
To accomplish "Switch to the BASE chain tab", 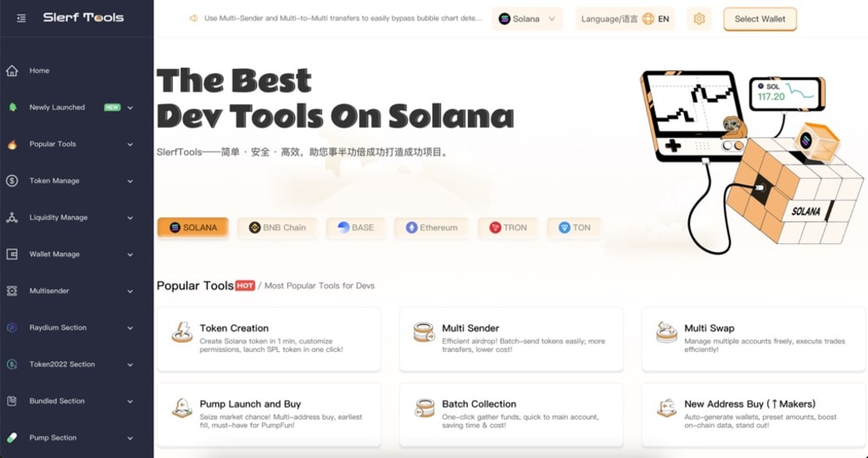I will 355,227.
